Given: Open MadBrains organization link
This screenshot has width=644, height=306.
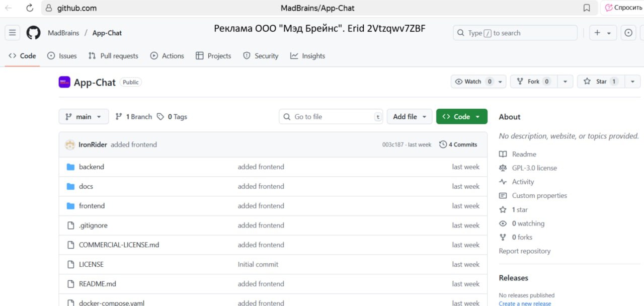Looking at the screenshot, I should 63,33.
